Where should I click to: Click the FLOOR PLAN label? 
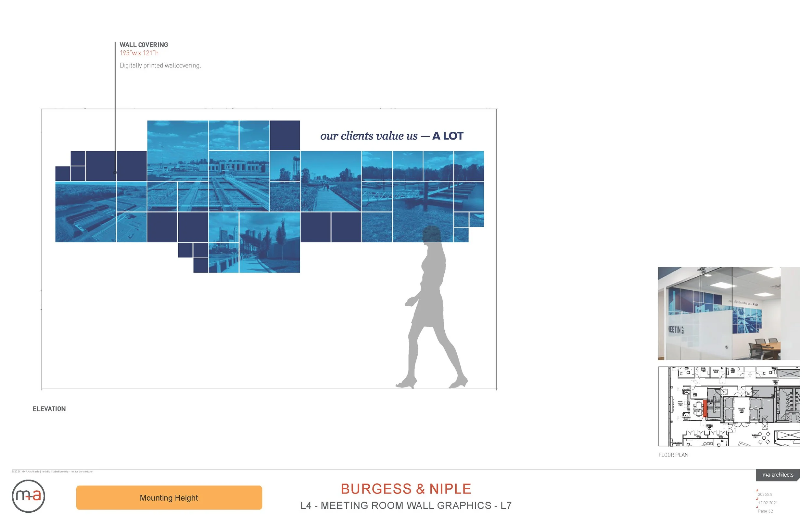click(674, 455)
